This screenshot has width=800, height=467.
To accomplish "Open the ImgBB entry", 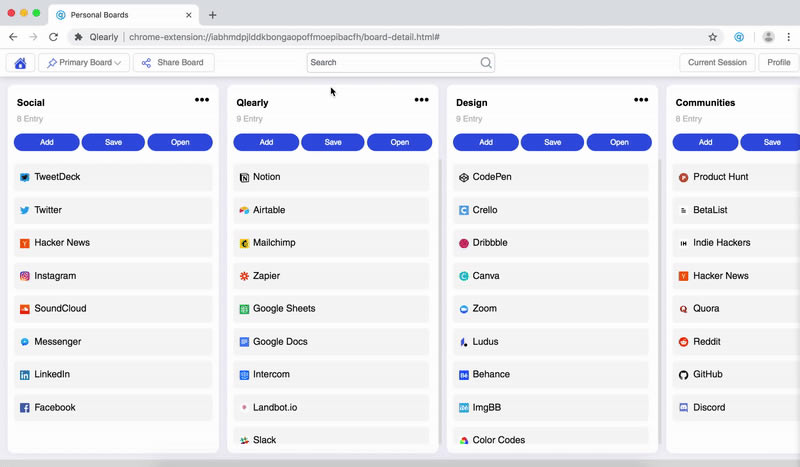I will point(551,407).
